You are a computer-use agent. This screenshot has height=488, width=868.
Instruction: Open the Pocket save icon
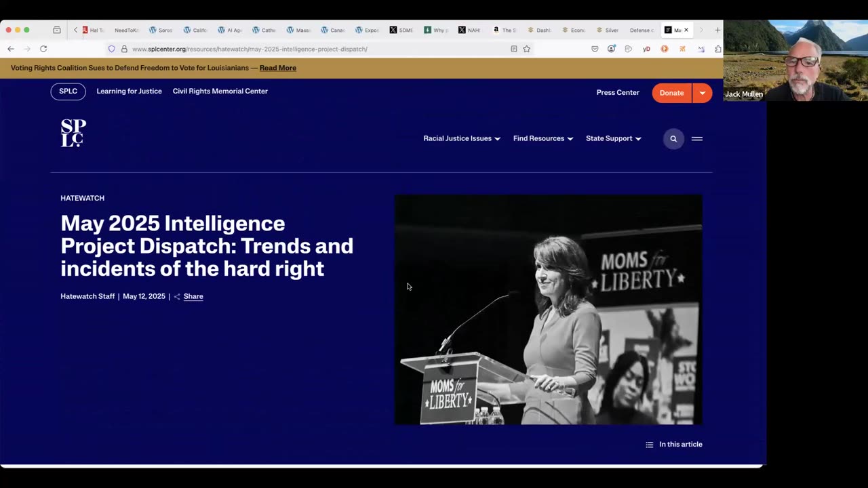click(595, 49)
